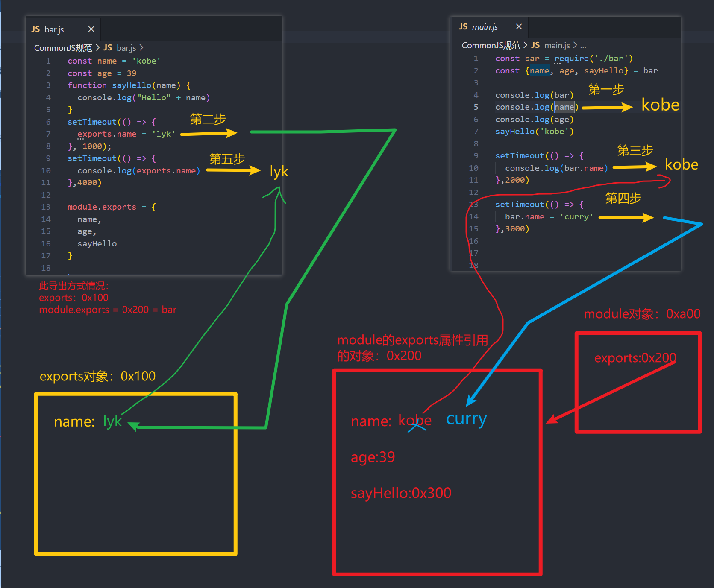
Task: Click the JS file icon on main.js tab
Action: (463, 27)
